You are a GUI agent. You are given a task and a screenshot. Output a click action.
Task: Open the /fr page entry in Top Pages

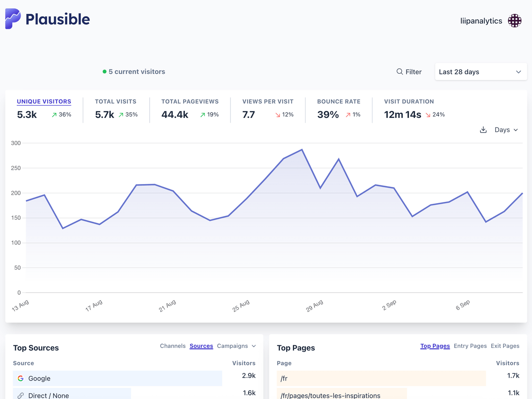(x=284, y=378)
